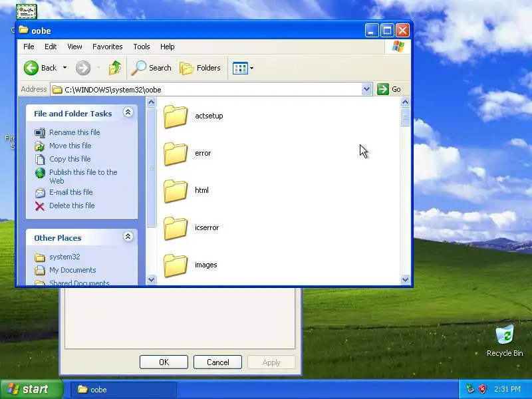Click the grayed Forward arrow button
This screenshot has width=532, height=399.
coord(83,68)
